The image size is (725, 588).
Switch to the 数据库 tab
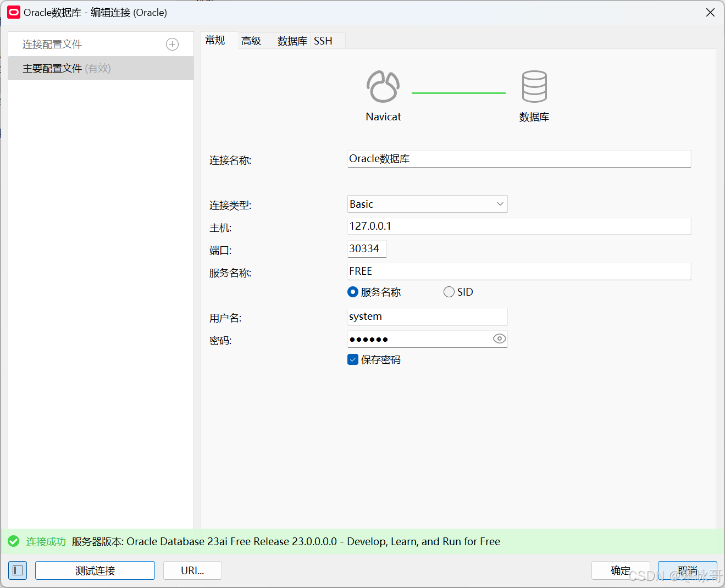(x=292, y=41)
